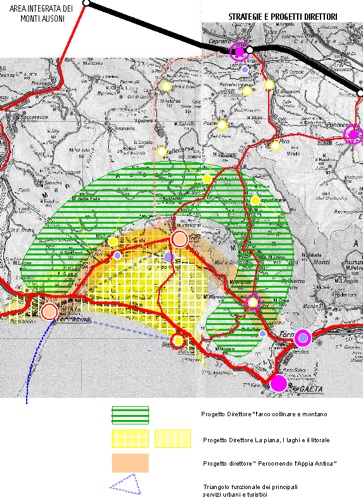
Task: Select the Triangolo funzionale legend text
Action: (250, 491)
